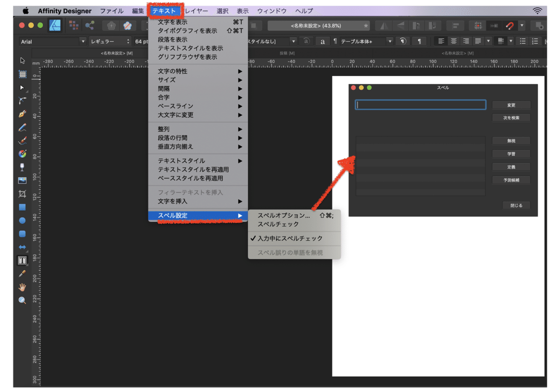558x392 pixels.
Task: Toggle align text center button
Action: (454, 41)
